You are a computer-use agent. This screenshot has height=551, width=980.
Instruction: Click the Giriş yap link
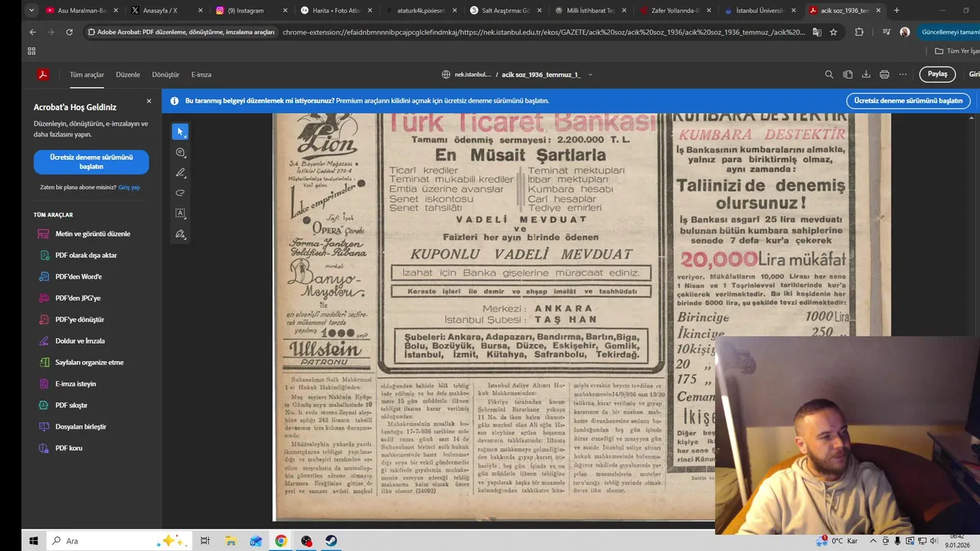[x=129, y=187]
